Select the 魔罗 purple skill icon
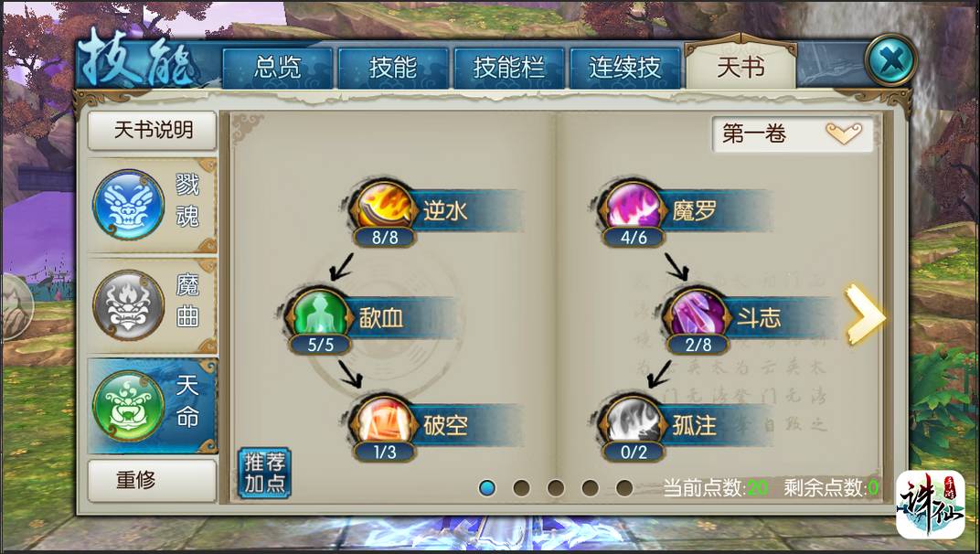The height and width of the screenshot is (554, 980). pyautogui.click(x=633, y=207)
